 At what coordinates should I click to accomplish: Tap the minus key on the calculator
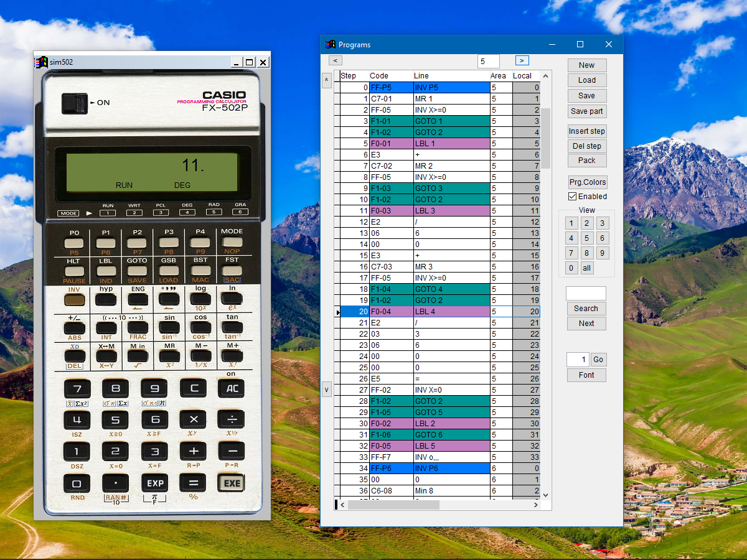tap(231, 451)
